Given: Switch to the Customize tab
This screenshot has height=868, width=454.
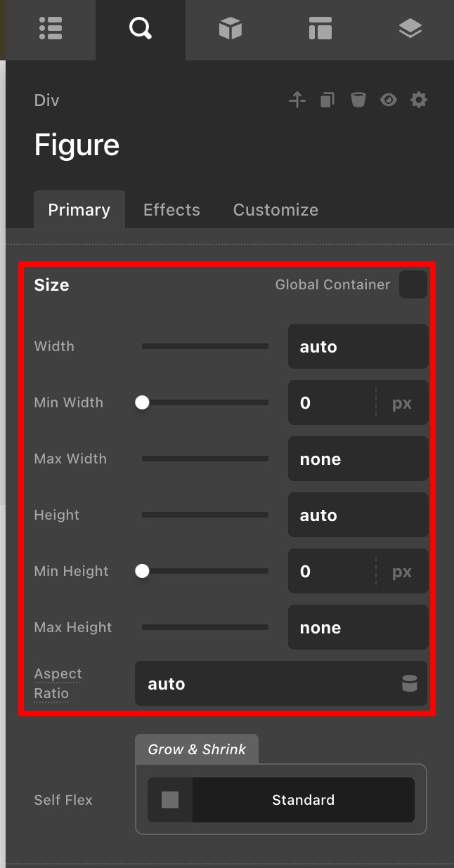Looking at the screenshot, I should tap(275, 210).
